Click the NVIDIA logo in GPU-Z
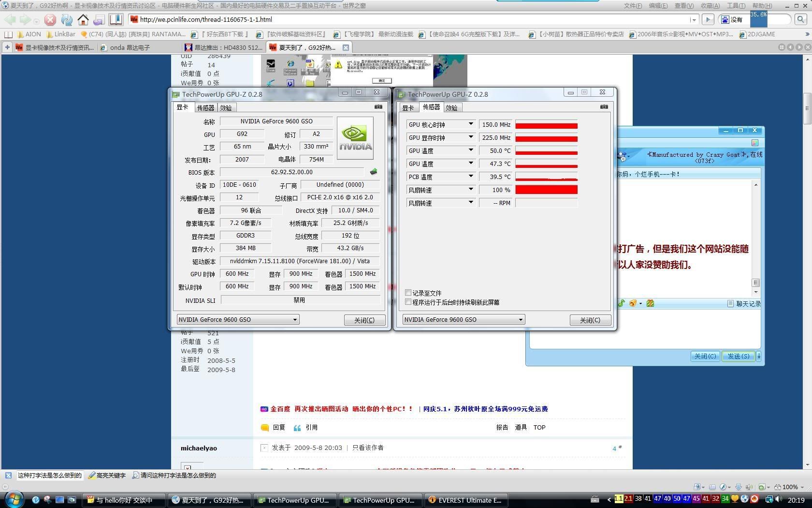This screenshot has width=812, height=508. coord(355,138)
